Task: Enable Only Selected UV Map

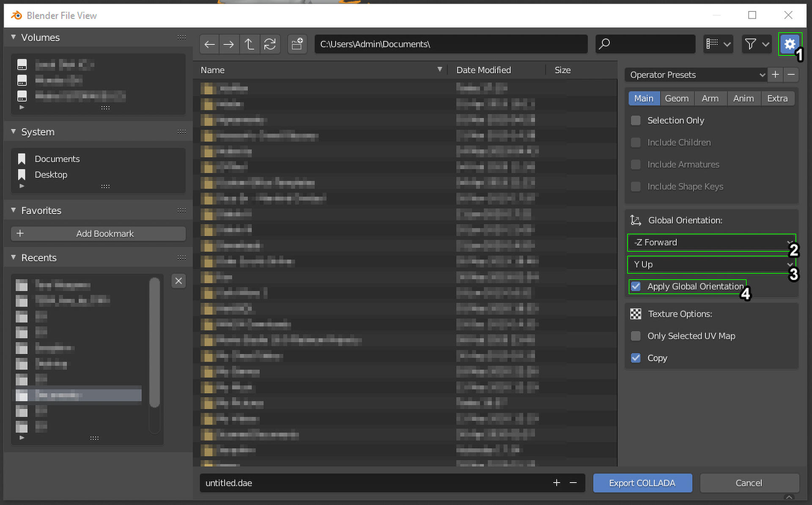Action: click(636, 336)
